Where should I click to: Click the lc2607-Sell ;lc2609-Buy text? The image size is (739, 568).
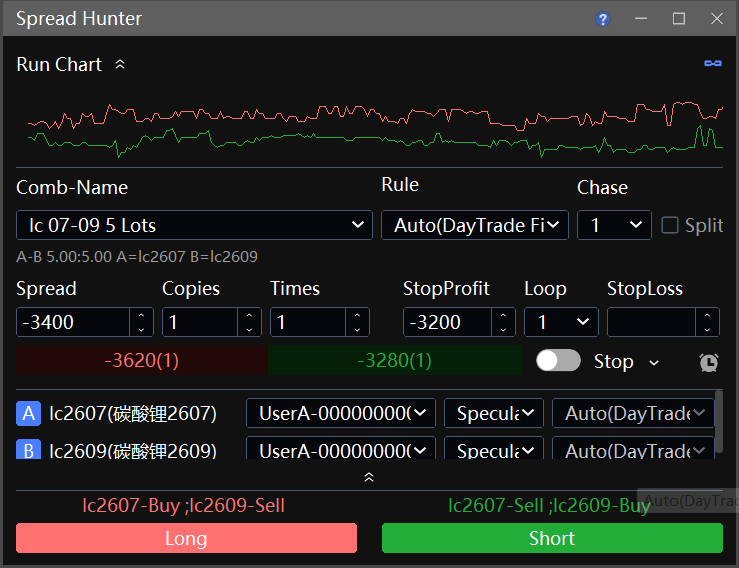coord(549,505)
